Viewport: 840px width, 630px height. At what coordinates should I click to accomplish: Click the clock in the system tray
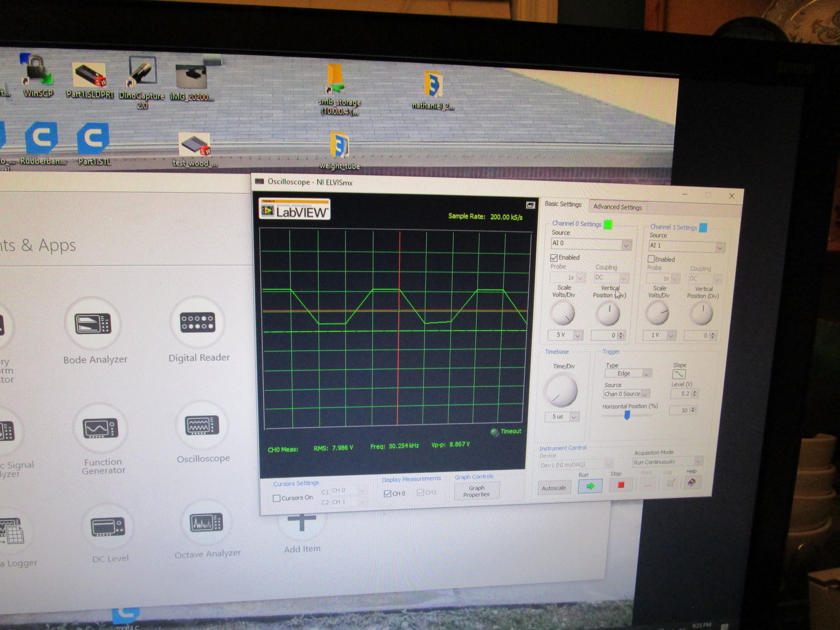pos(701,626)
